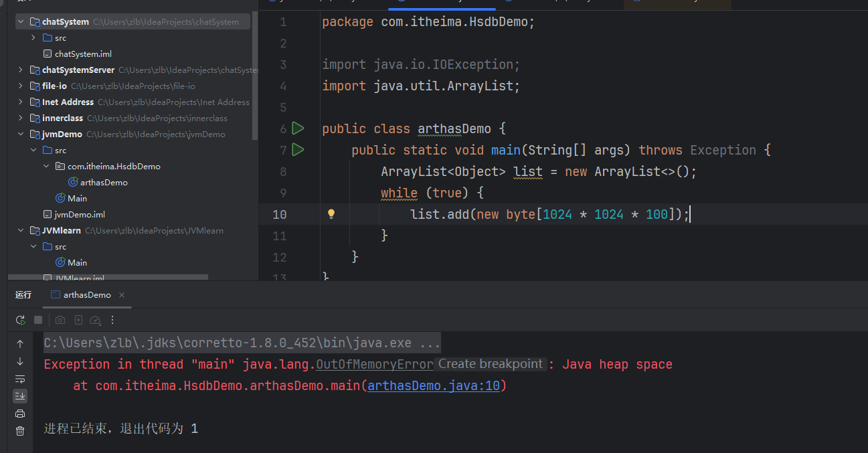Click the OutOfMemoryError text in console
Screen dimensions: 868x453
(375, 364)
